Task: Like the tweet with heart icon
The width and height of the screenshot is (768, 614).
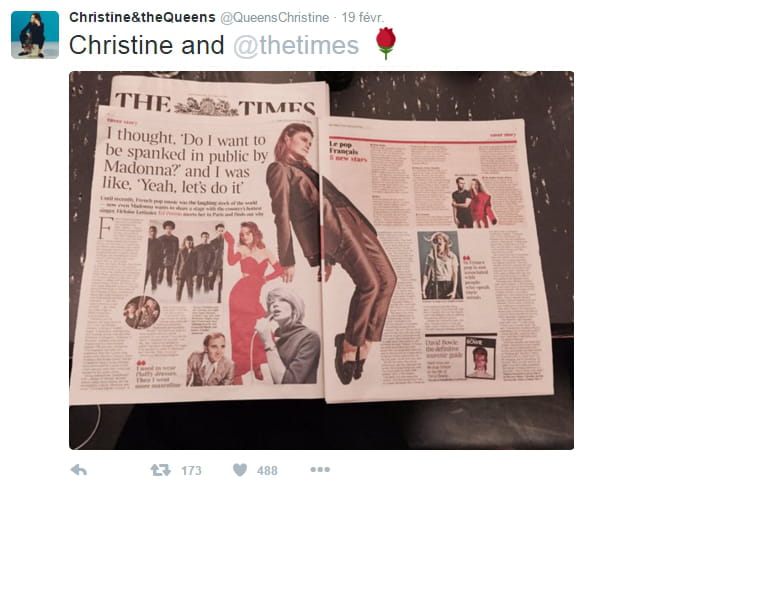Action: 240,470
